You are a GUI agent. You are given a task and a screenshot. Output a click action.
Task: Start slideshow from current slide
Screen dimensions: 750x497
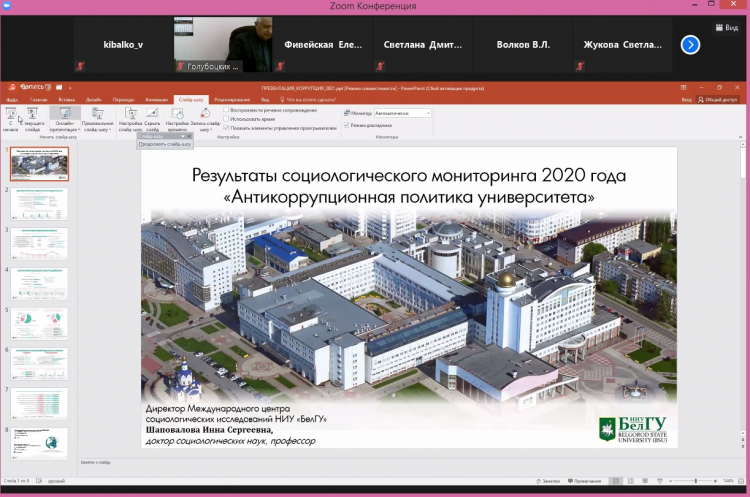pos(32,119)
